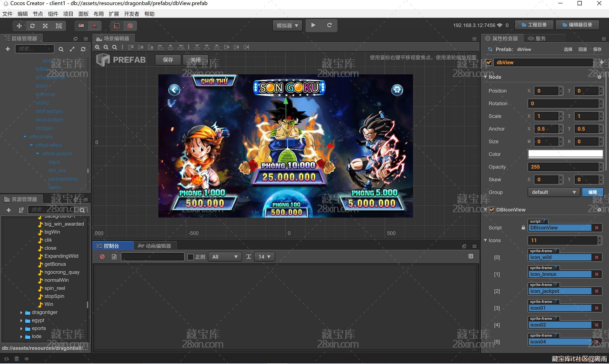Click the settings gear in game preview
The width and height of the screenshot is (609, 364).
pyautogui.click(x=397, y=90)
